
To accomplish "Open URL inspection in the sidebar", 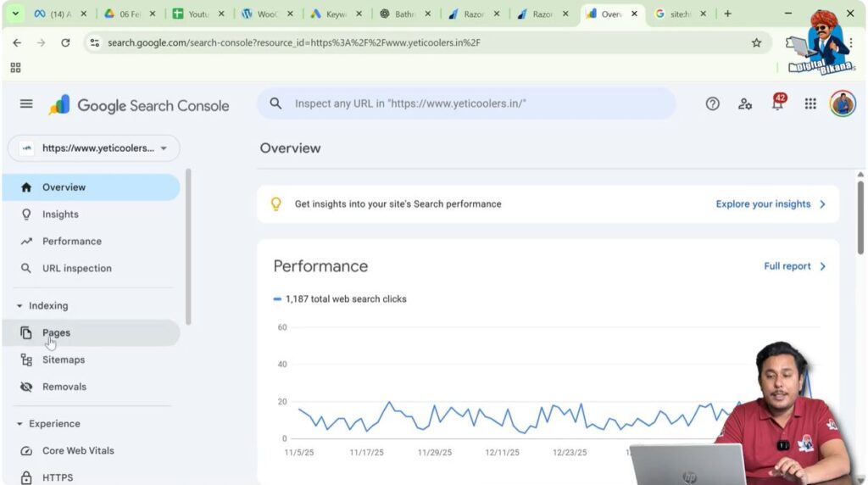I will point(92,268).
